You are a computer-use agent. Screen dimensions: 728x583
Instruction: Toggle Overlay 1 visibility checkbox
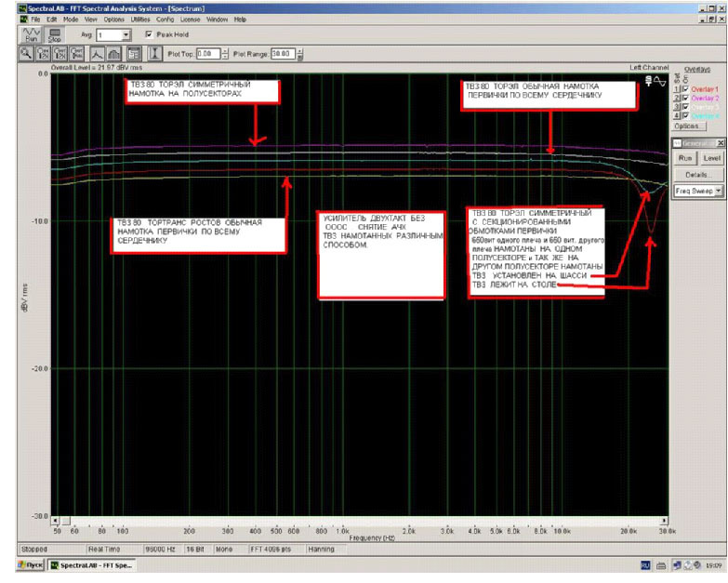click(x=685, y=89)
